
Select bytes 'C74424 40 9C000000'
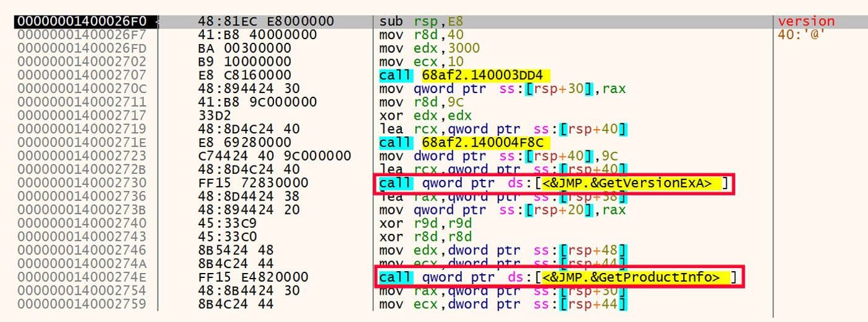[x=274, y=156]
